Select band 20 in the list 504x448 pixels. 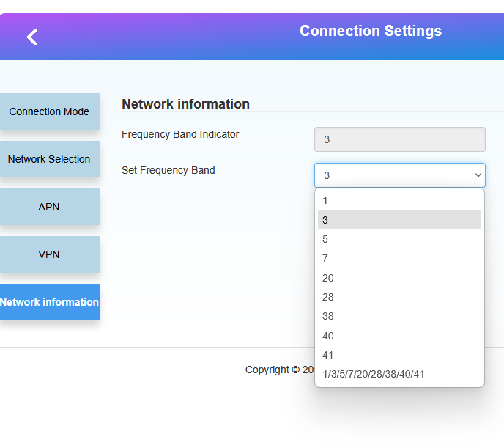[x=399, y=278]
